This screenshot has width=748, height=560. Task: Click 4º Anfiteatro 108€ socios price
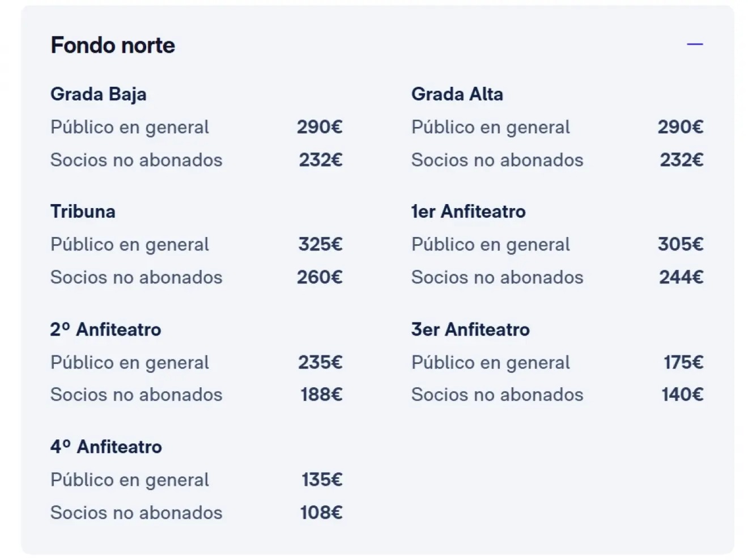click(321, 512)
